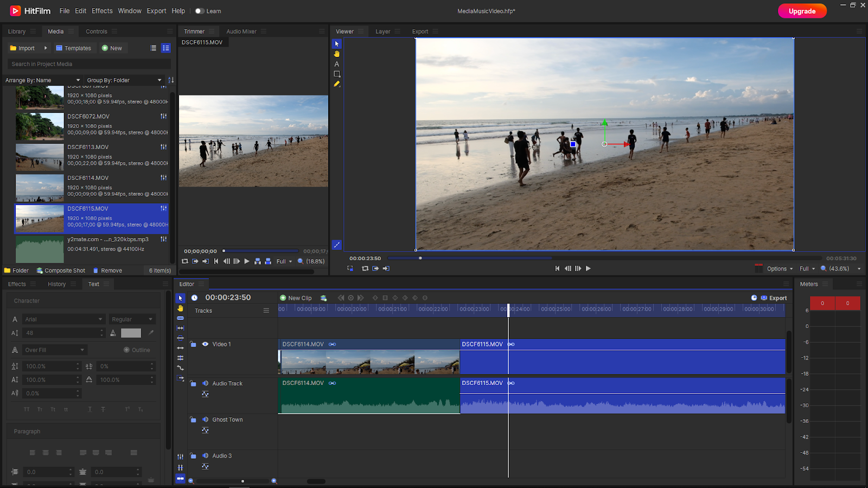Select the Rectangle mask tool in Viewer
This screenshot has height=488, width=868.
(337, 74)
